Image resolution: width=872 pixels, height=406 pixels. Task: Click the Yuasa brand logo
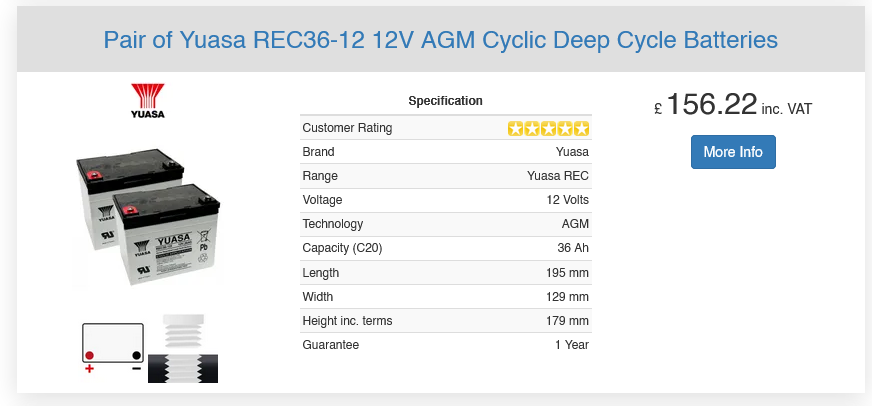pos(147,101)
